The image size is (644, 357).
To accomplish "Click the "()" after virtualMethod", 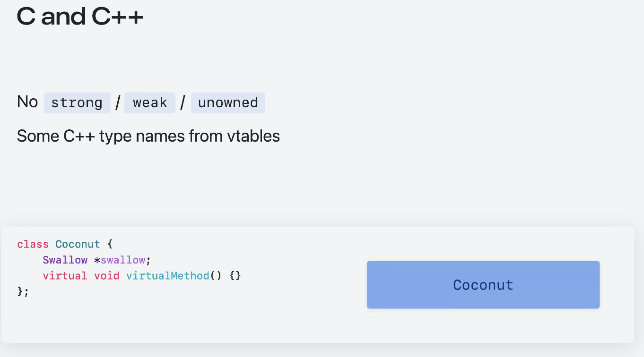I will pos(216,275).
